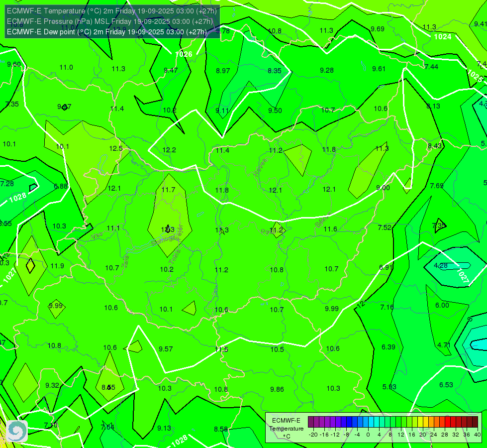Image resolution: width=487 pixels, height=448 pixels.
Task: Click the 11.6 temperature value
Action: 330,229
